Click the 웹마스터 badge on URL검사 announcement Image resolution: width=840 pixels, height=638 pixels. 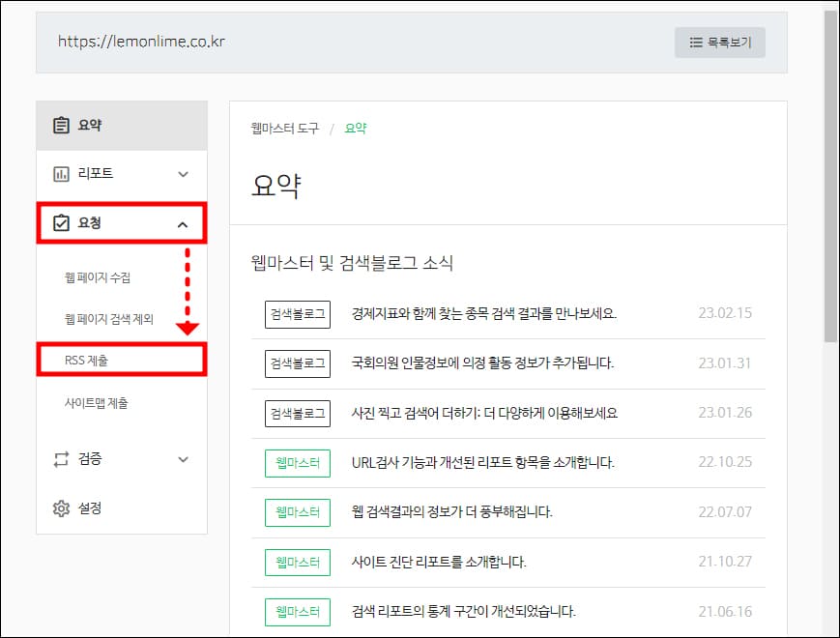point(296,462)
